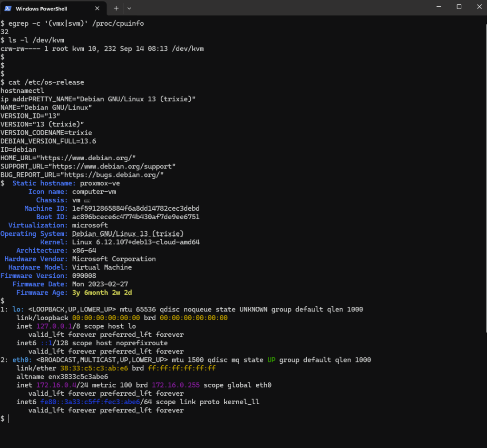Viewport: 487px width, 448px height.
Task: Close the Windows PowerShell tab
Action: click(x=97, y=9)
